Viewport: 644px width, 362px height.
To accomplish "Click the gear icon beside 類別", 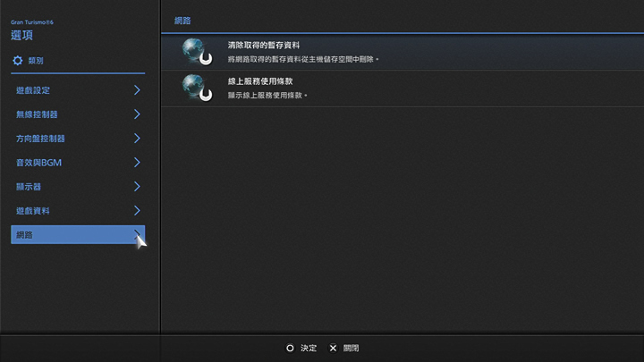I will click(17, 61).
